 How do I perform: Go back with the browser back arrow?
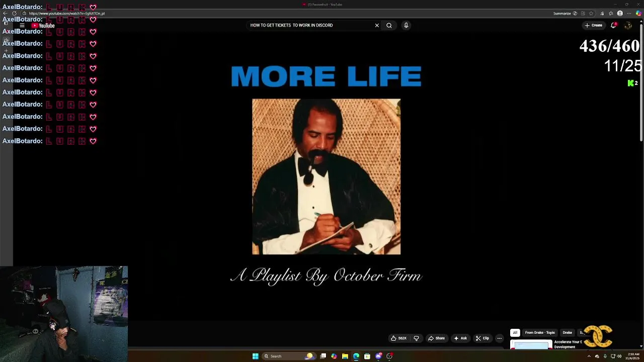pyautogui.click(x=5, y=14)
